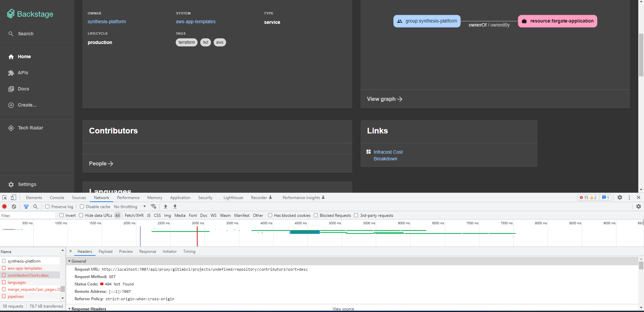The height and width of the screenshot is (312, 644).
Task: Stop recording the network log
Action: pos(4,206)
